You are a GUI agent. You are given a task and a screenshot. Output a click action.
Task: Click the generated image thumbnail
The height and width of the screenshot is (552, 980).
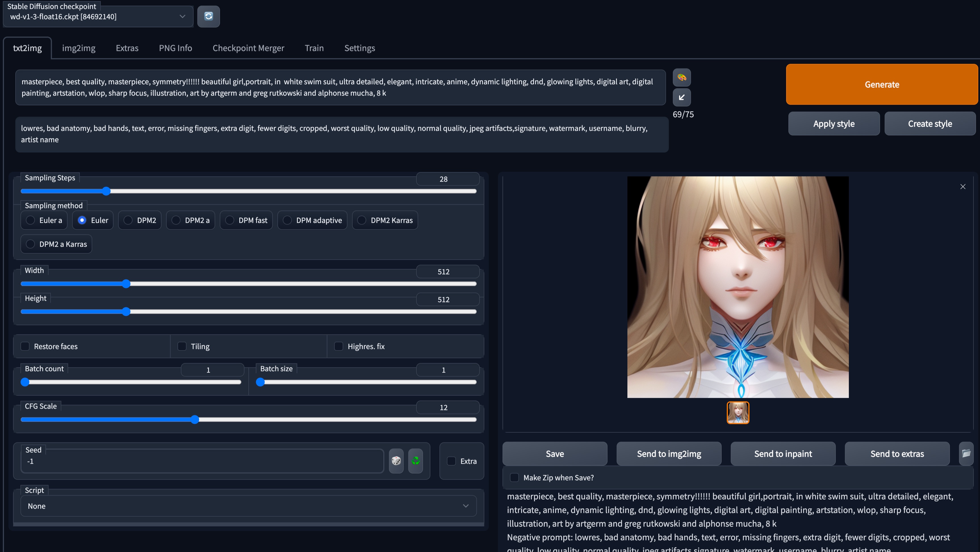(x=738, y=413)
